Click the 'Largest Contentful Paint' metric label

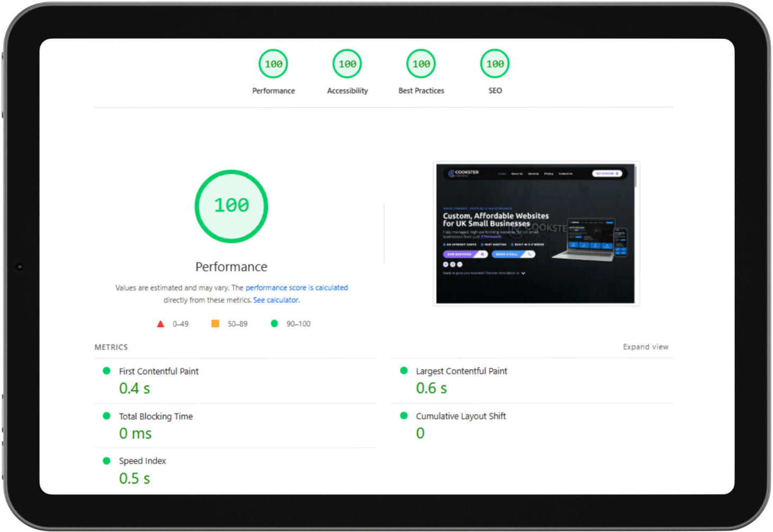pyautogui.click(x=462, y=371)
